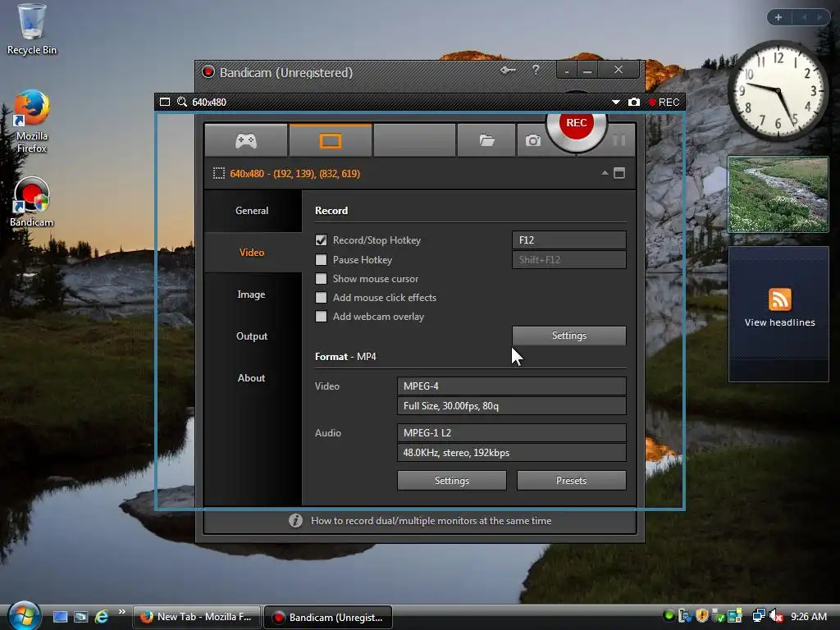The width and height of the screenshot is (840, 630).
Task: Click the network icon in system tray
Action: [x=759, y=616]
